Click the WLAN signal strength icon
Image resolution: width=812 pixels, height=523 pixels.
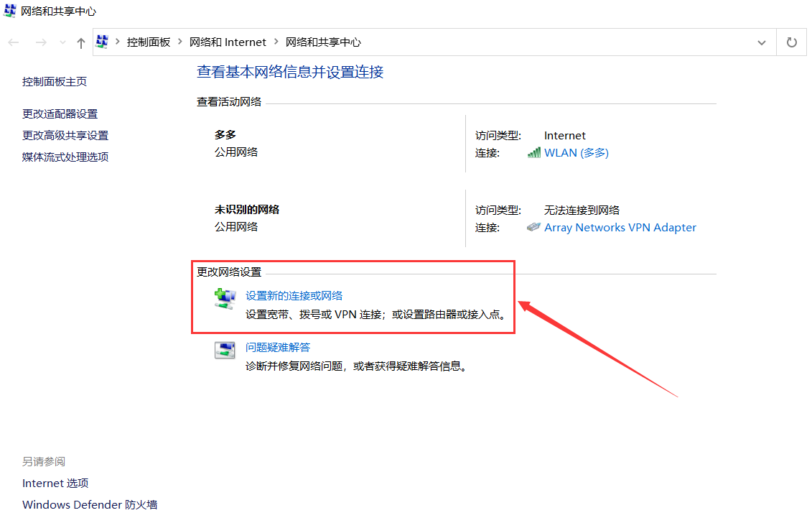click(533, 153)
